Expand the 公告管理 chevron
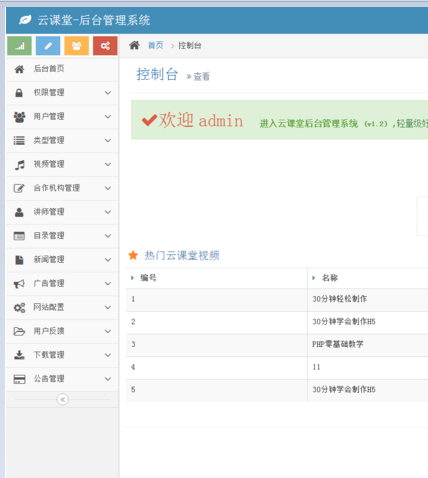The height and width of the screenshot is (478, 428). click(x=108, y=379)
